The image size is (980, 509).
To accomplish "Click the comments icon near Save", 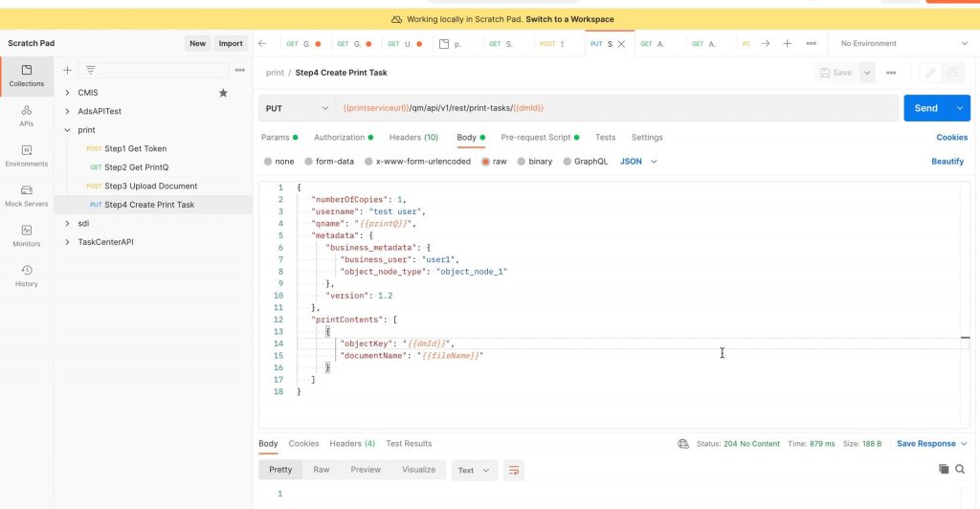I will tap(952, 73).
